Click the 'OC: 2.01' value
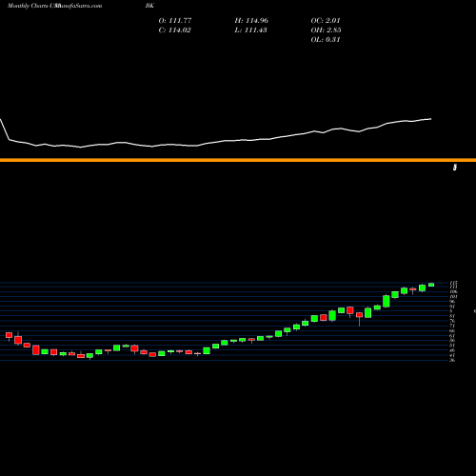The height and width of the screenshot is (476, 476). [x=326, y=21]
